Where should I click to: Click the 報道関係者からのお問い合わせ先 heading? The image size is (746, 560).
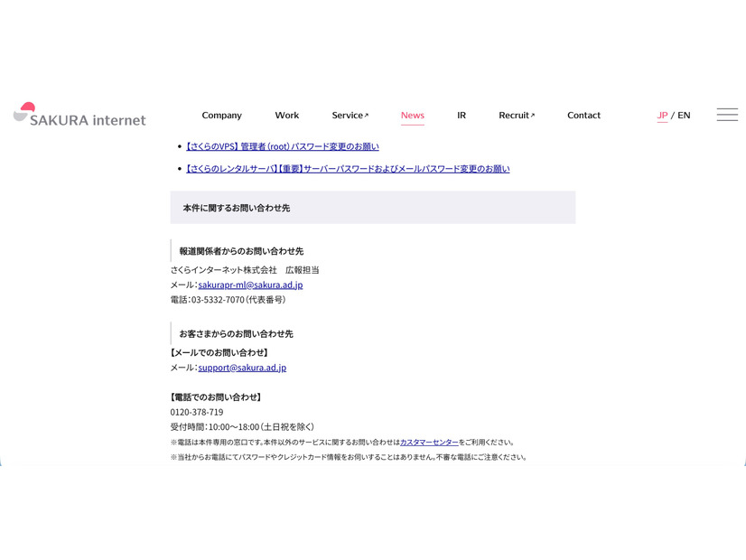(241, 251)
